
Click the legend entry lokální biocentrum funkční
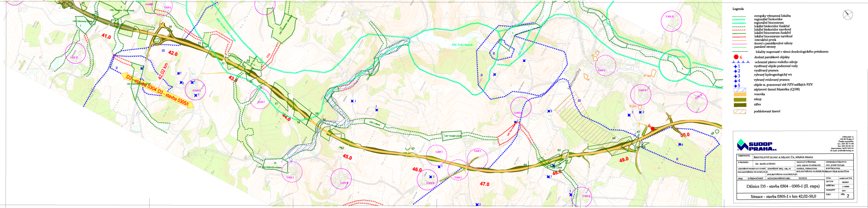[773, 33]
